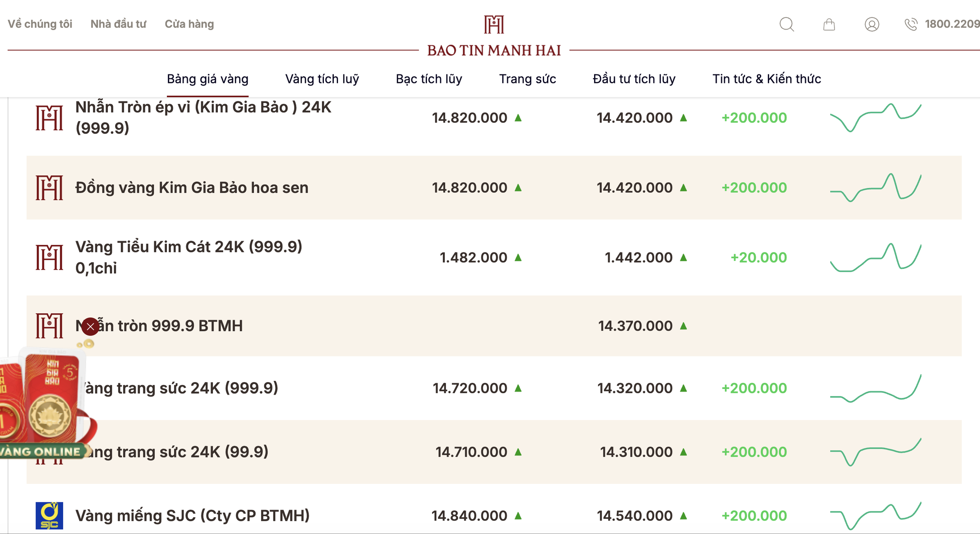Viewport: 980px width, 534px height.
Task: Open the shopping bag cart icon
Action: tap(829, 24)
